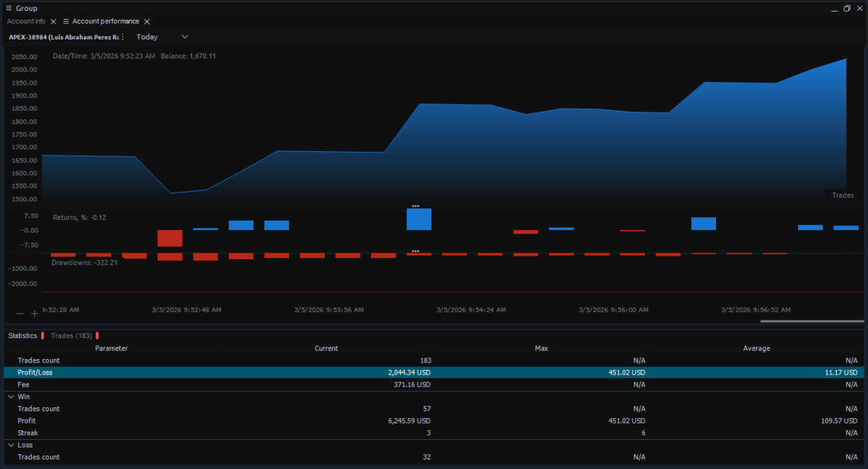Close the Account info tab

pyautogui.click(x=54, y=22)
